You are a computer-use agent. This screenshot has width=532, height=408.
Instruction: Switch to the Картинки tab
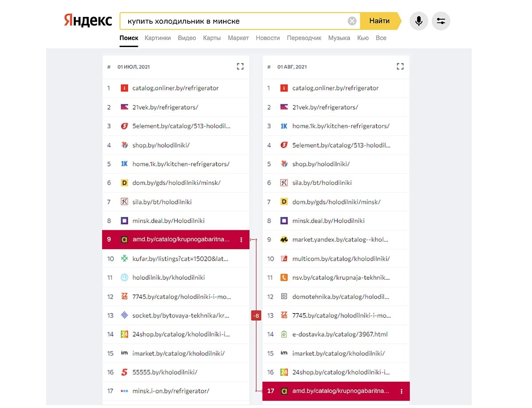(x=157, y=38)
